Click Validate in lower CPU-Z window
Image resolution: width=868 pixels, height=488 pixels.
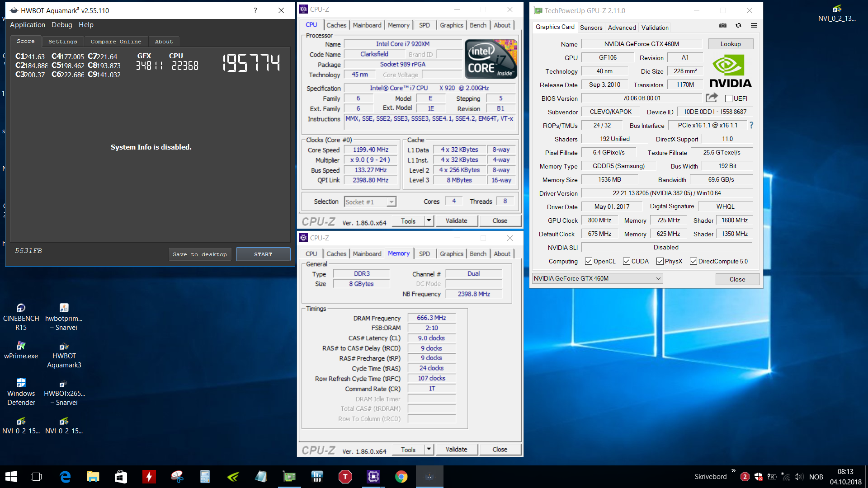pyautogui.click(x=456, y=449)
